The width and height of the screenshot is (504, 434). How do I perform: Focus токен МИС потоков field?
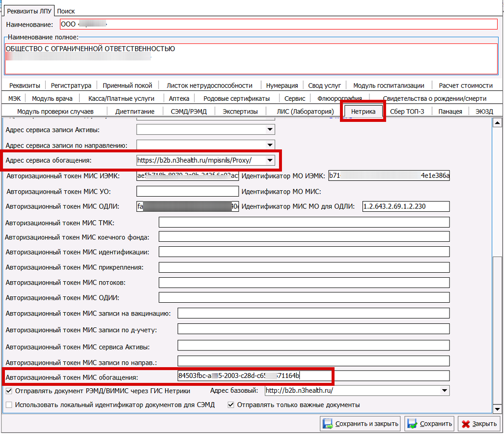click(304, 283)
